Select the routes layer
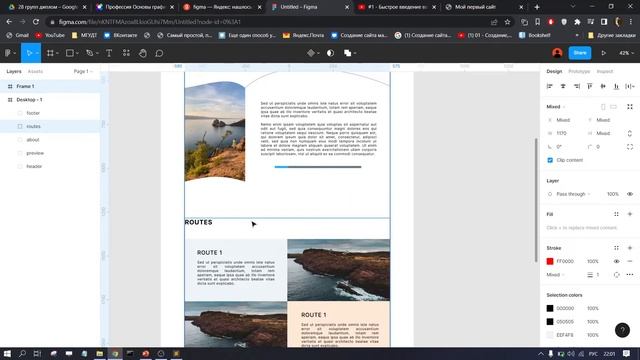 50,126
